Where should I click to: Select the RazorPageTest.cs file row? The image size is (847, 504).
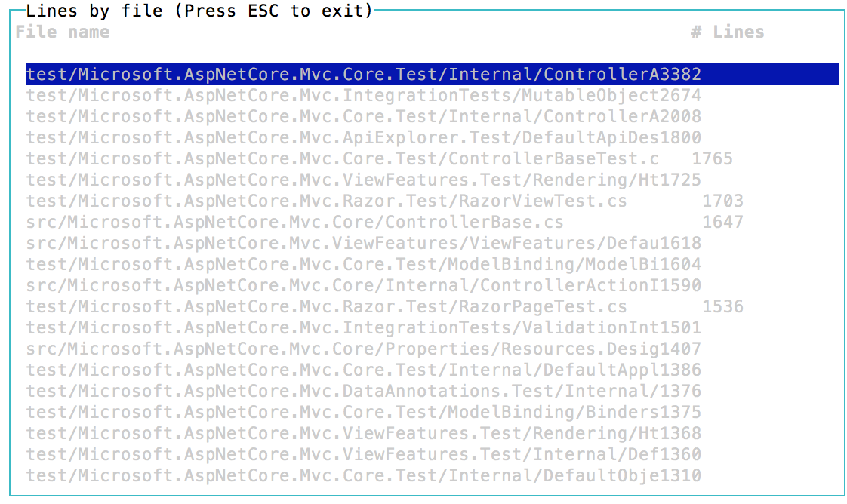pos(432,306)
